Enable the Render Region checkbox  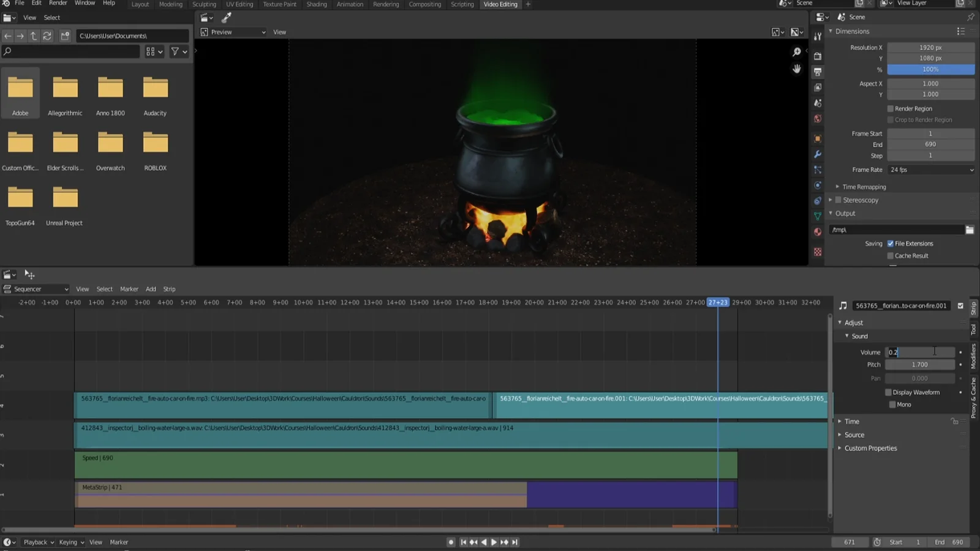(891, 108)
